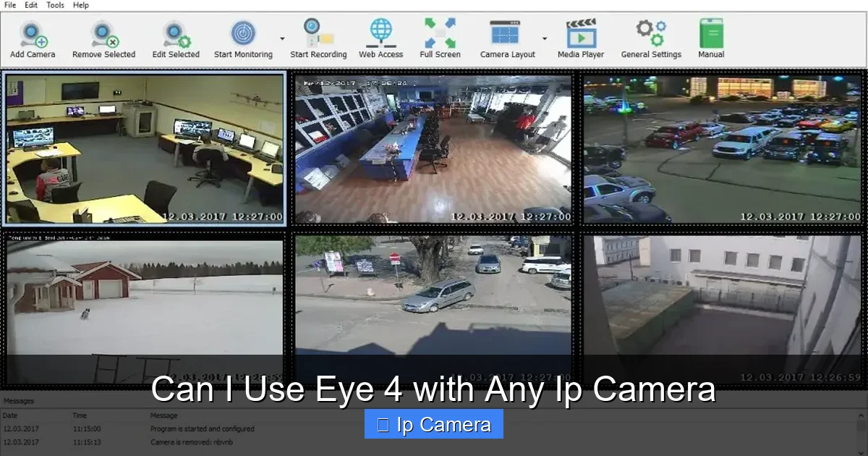The width and height of the screenshot is (868, 456).
Task: Select 'Program is started and configured' message
Action: (203, 428)
